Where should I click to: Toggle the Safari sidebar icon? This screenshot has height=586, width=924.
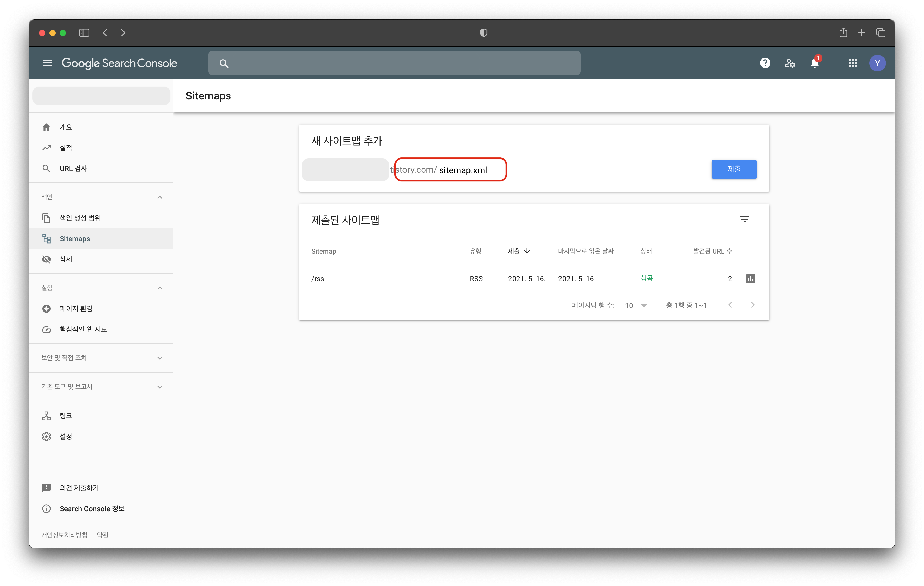pos(84,33)
